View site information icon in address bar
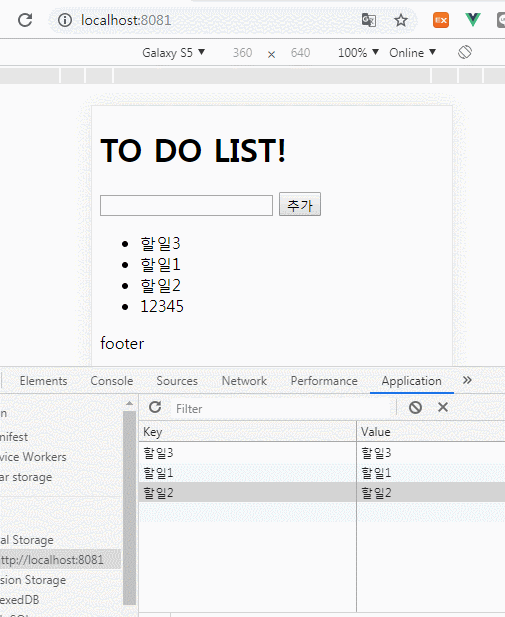Screen dimensions: 505x617 pos(65,20)
